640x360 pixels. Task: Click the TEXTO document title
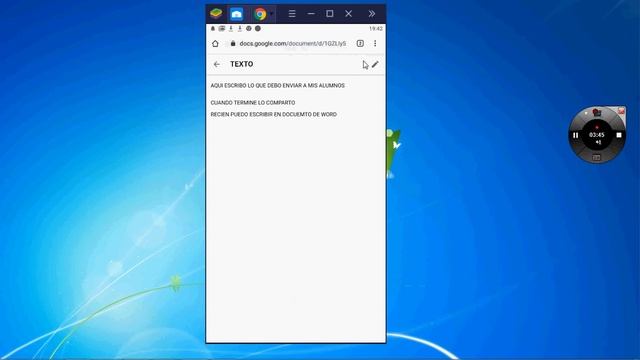tap(242, 64)
